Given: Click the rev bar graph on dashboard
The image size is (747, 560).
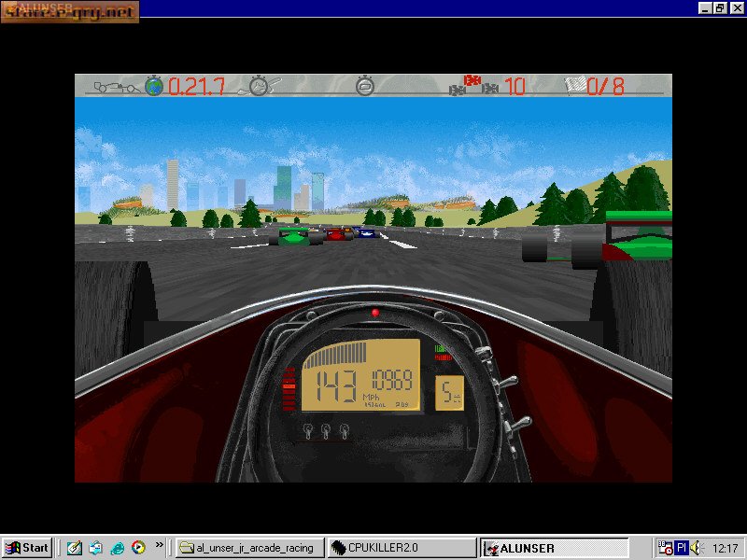Looking at the screenshot, I should (336, 357).
